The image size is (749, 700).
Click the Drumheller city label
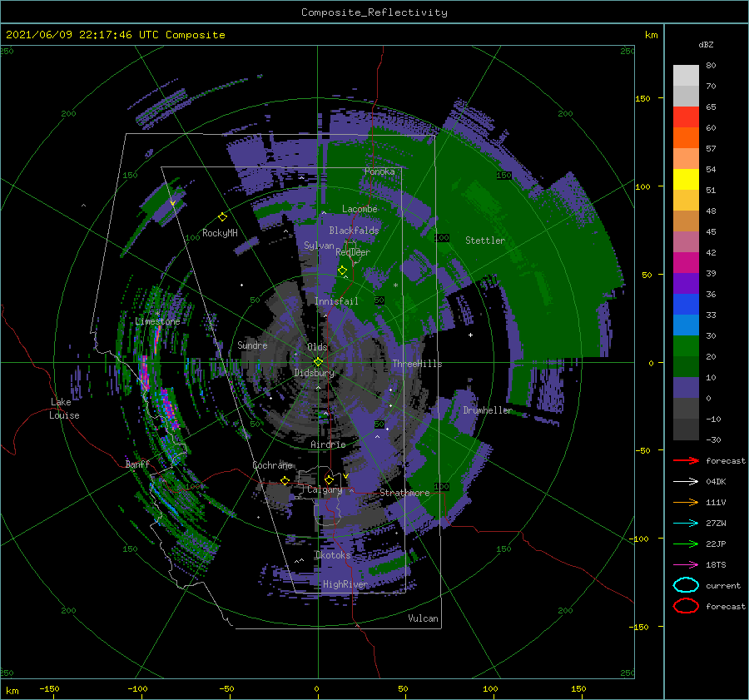pos(488,410)
